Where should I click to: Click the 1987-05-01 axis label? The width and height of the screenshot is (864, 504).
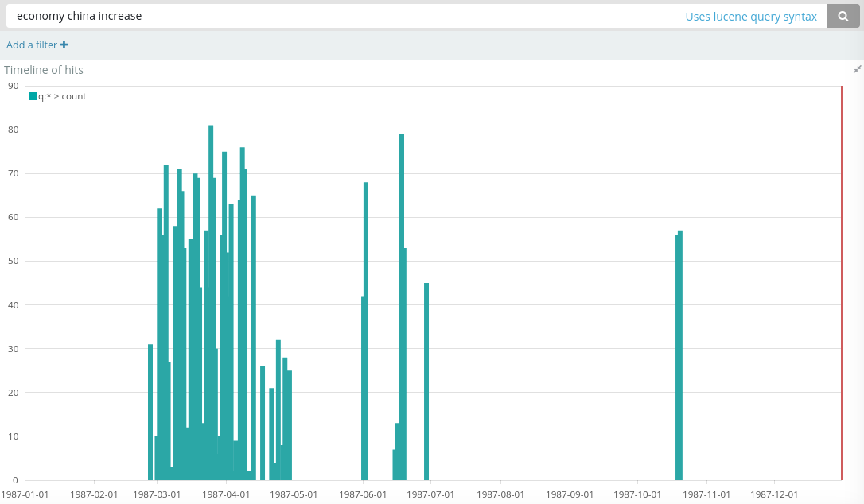[293, 494]
